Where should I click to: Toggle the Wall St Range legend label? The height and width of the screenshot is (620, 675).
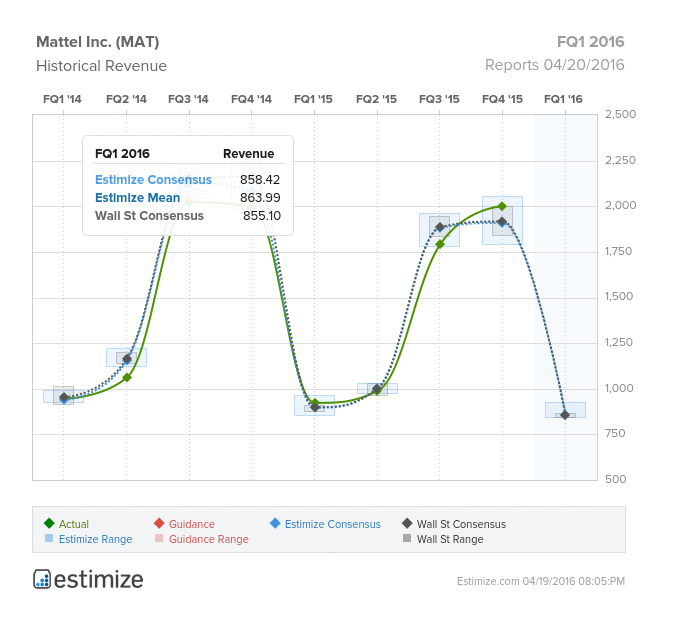pos(450,539)
